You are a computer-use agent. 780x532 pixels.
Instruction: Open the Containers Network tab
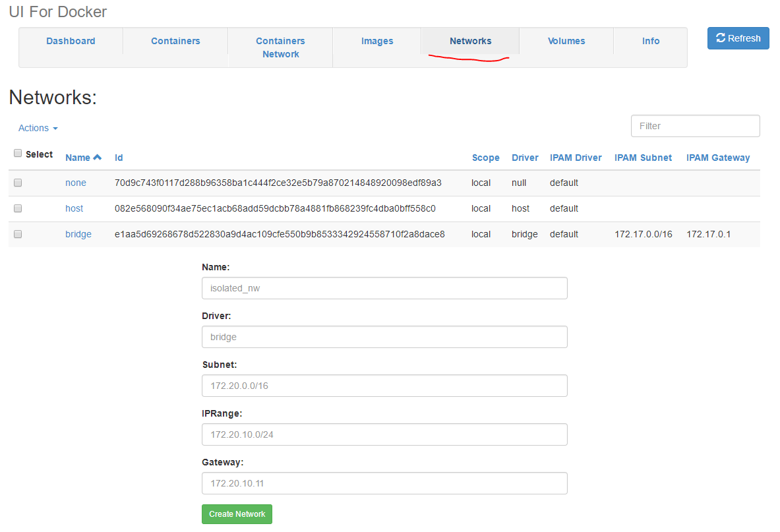point(281,47)
